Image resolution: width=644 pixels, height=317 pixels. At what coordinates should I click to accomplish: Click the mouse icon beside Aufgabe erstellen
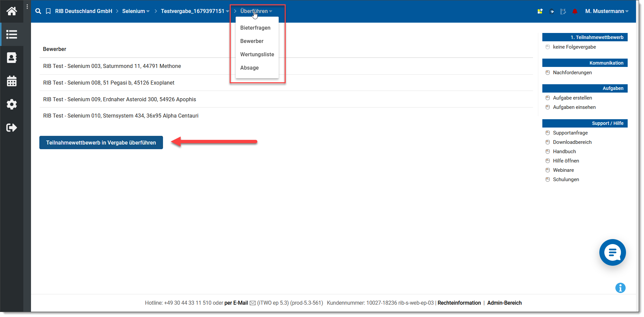point(548,98)
